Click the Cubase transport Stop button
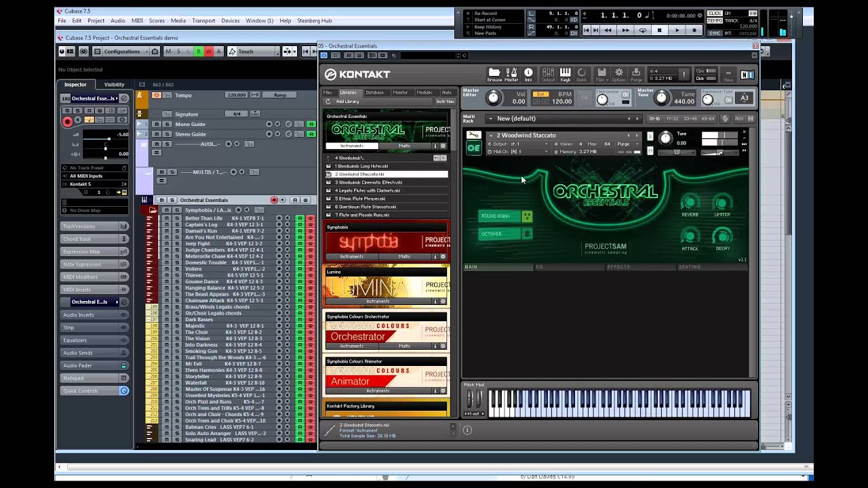868x488 pixels. 659,30
